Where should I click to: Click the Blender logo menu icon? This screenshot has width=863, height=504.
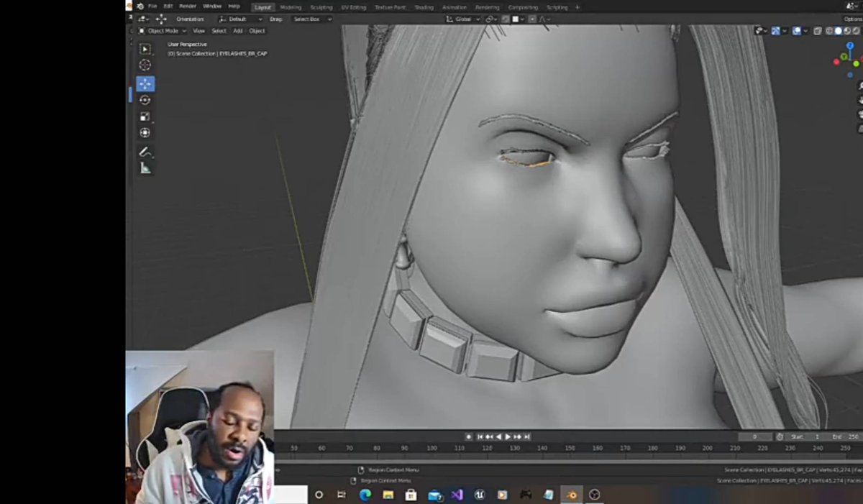[x=140, y=6]
